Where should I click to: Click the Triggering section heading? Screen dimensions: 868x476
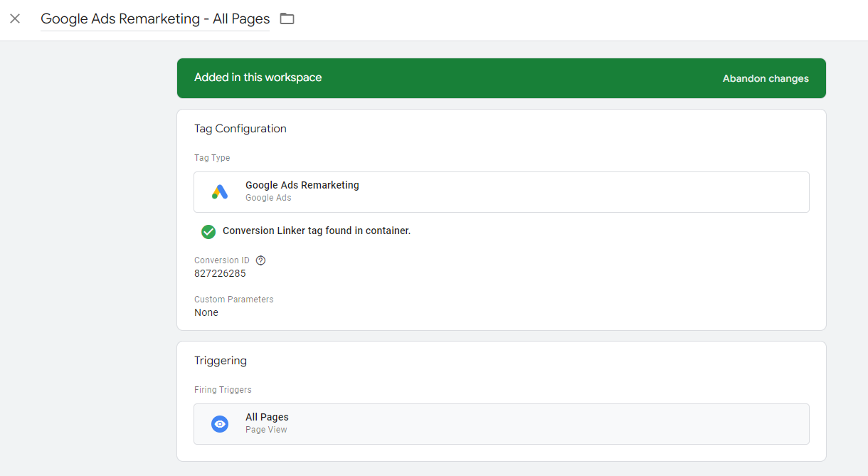point(221,361)
